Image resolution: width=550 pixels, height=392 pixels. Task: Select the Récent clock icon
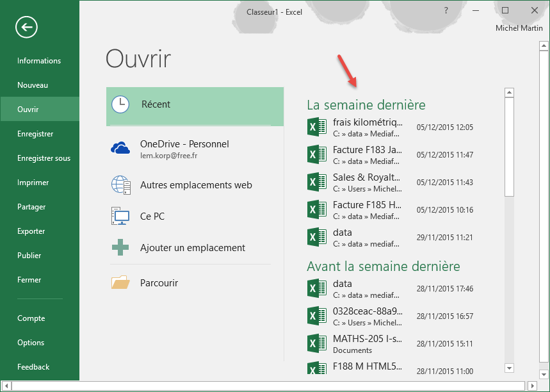click(x=120, y=104)
